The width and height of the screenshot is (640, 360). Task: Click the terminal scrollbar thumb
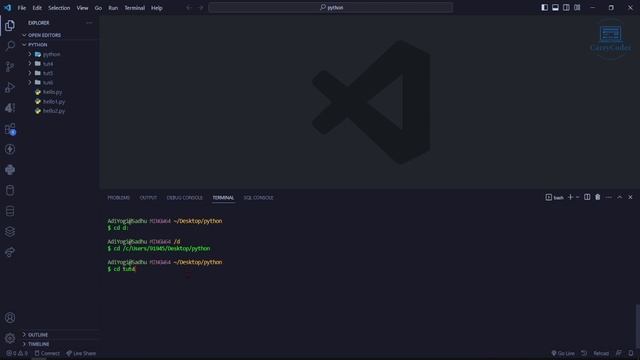637,327
